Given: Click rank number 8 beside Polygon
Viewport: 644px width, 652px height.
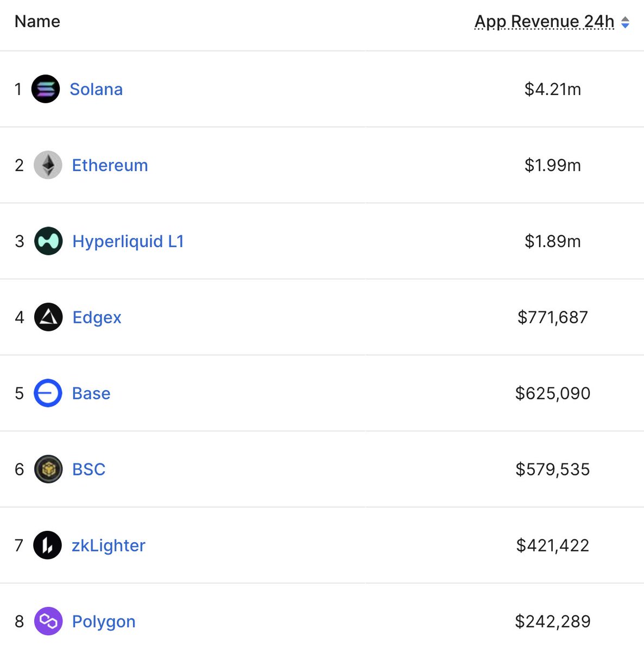Looking at the screenshot, I should [20, 622].
